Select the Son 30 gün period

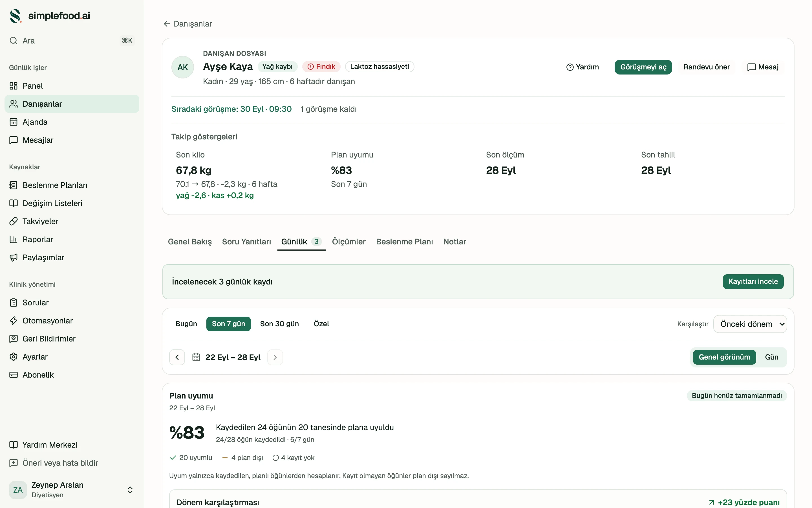pyautogui.click(x=279, y=324)
